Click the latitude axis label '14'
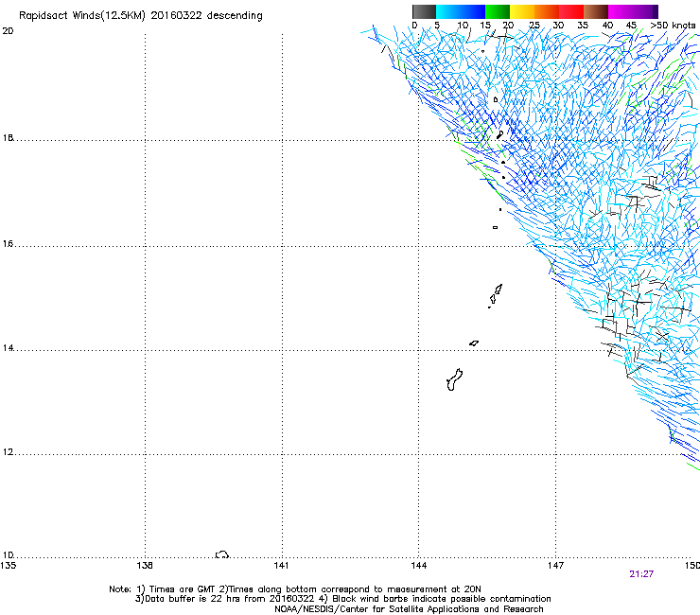Screen dimensions: 700x615 tap(8, 348)
